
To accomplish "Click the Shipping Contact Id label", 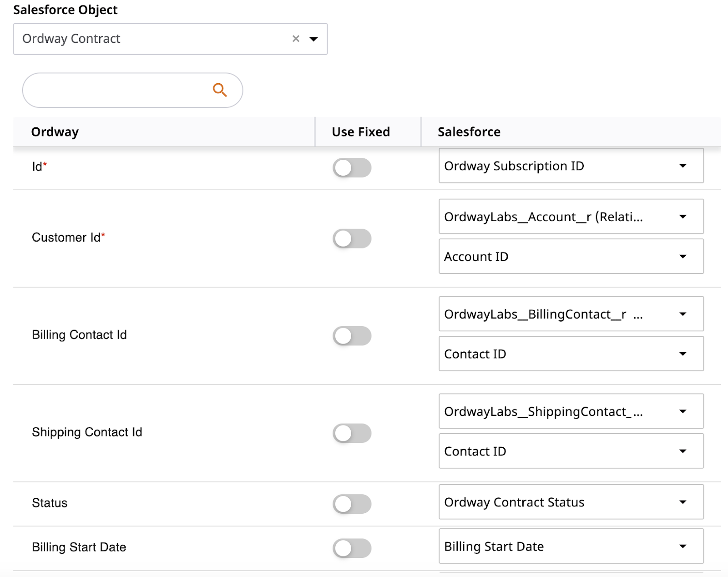I will (x=87, y=432).
